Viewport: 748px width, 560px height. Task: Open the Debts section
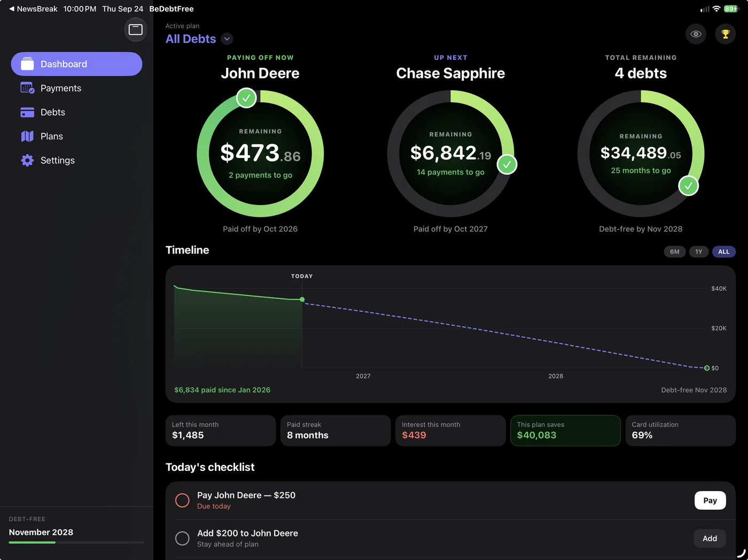tap(76, 112)
